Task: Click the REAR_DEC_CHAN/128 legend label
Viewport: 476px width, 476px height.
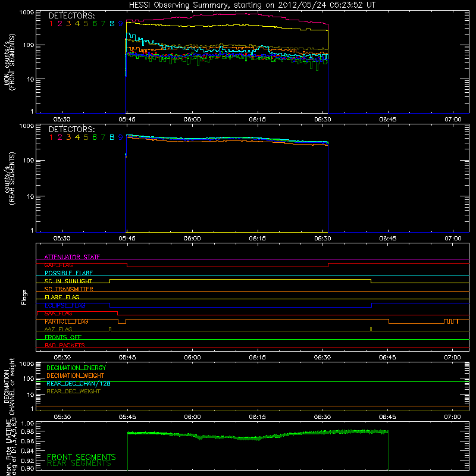Action: click(79, 383)
